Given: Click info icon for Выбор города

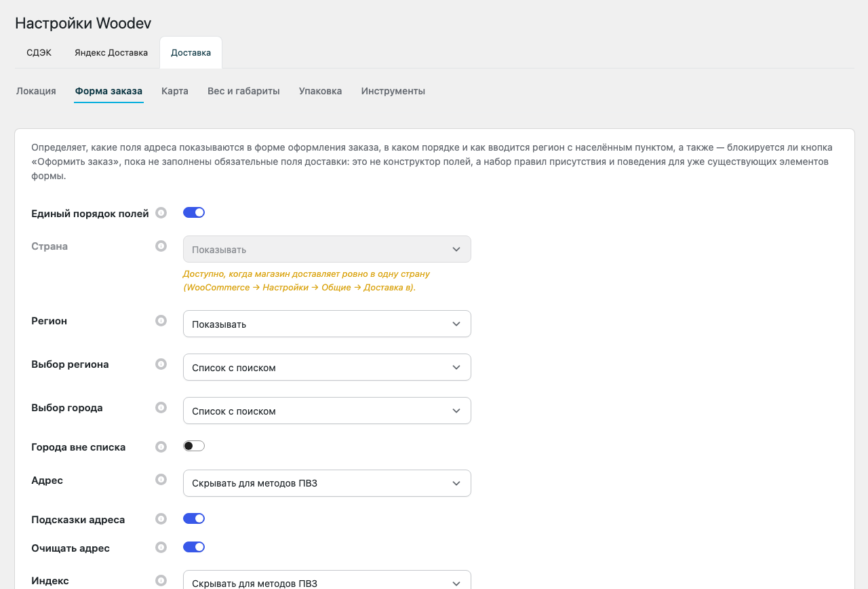Looking at the screenshot, I should pos(161,408).
